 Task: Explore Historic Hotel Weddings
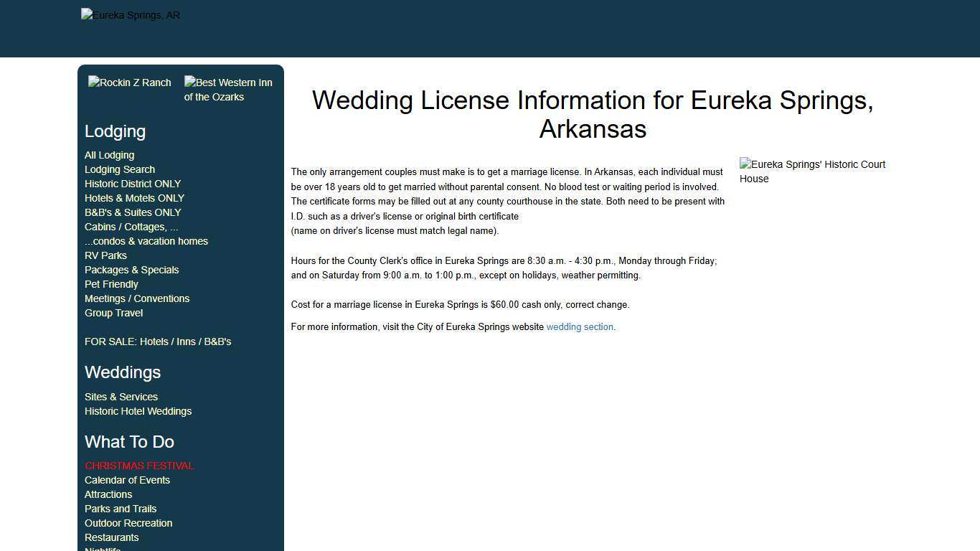coord(138,411)
